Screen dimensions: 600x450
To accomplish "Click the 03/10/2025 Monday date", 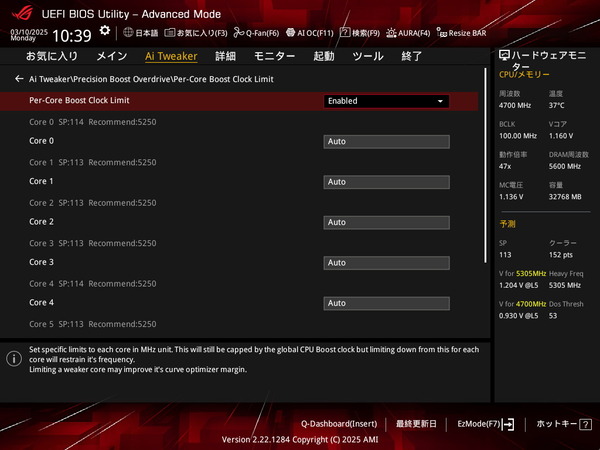I will (29, 35).
